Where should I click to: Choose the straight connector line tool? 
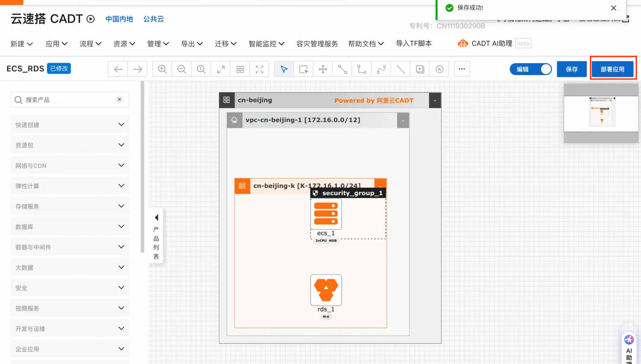tap(342, 69)
